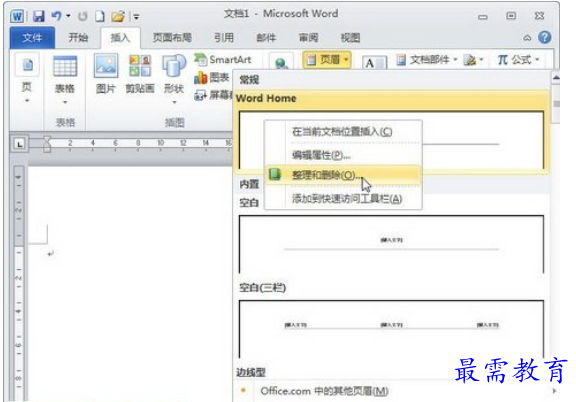Insert clip art with 剪贴画 icon
The image size is (576, 402).
coord(140,73)
